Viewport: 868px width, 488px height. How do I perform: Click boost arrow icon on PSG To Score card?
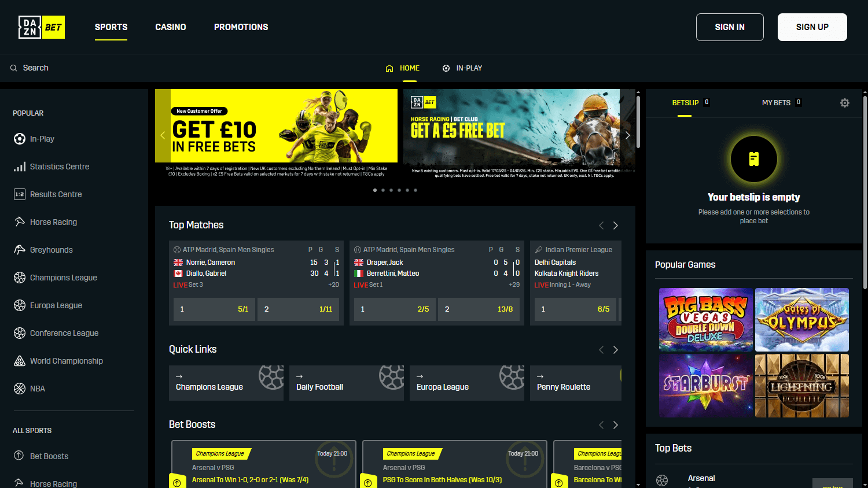[x=368, y=483]
